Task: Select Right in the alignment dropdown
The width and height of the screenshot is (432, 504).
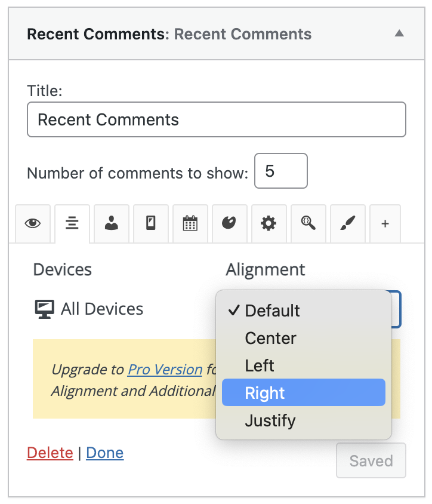Action: (266, 393)
